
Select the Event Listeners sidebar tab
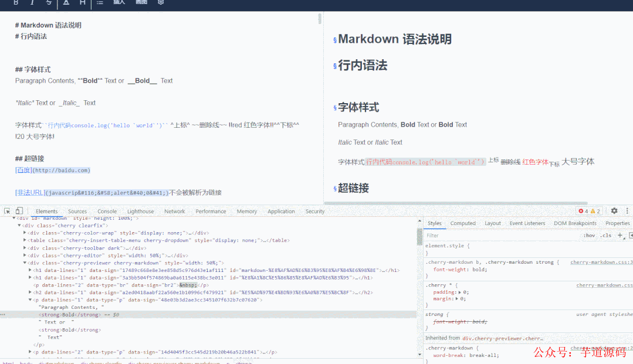527,223
